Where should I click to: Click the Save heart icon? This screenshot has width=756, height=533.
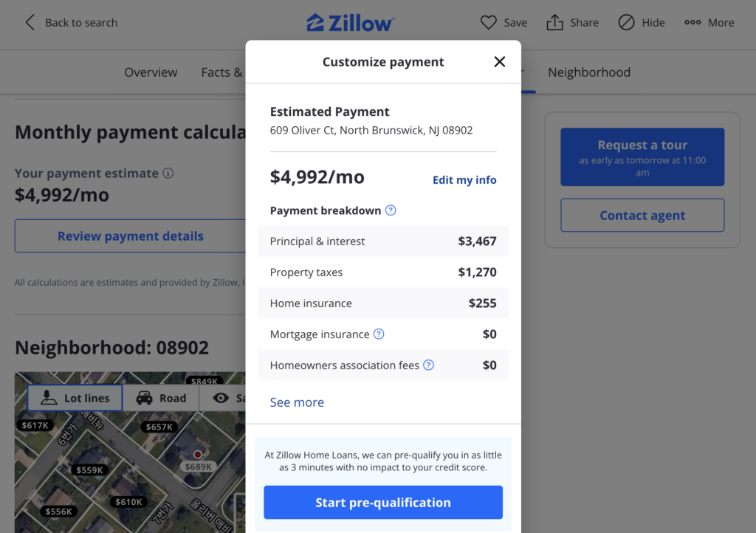(488, 22)
